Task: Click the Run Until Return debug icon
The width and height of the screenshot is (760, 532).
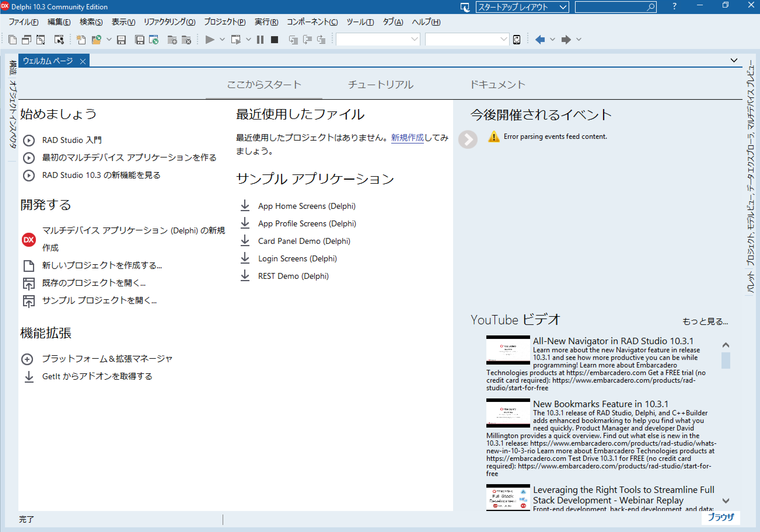Action: [x=322, y=40]
